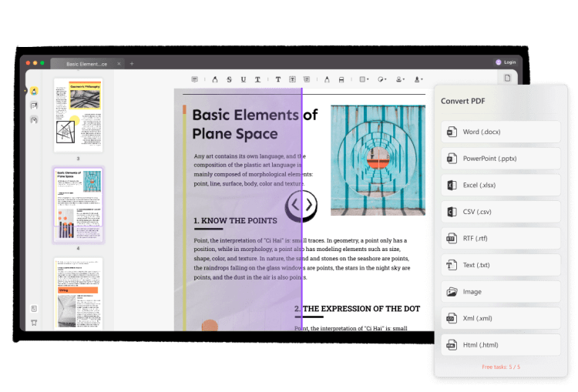Convert PDF to RTF (.rtf)
578x392 pixels.
(x=501, y=239)
